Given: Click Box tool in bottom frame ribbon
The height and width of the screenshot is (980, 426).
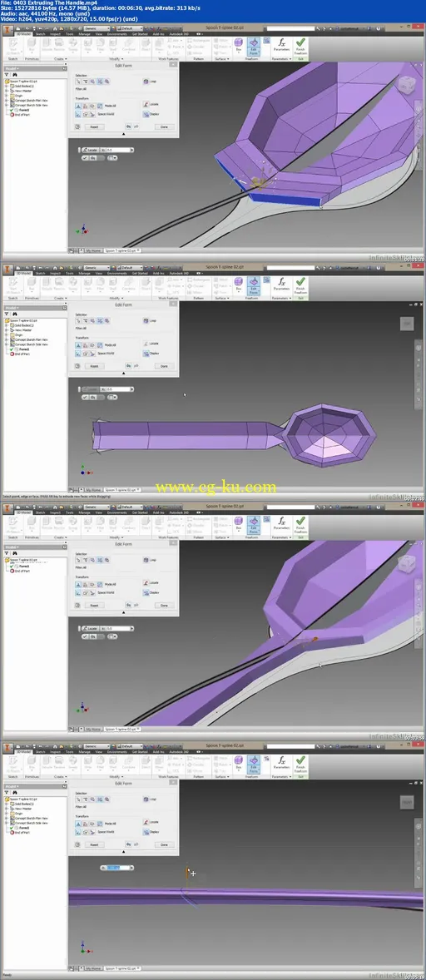Looking at the screenshot, I should (239, 764).
